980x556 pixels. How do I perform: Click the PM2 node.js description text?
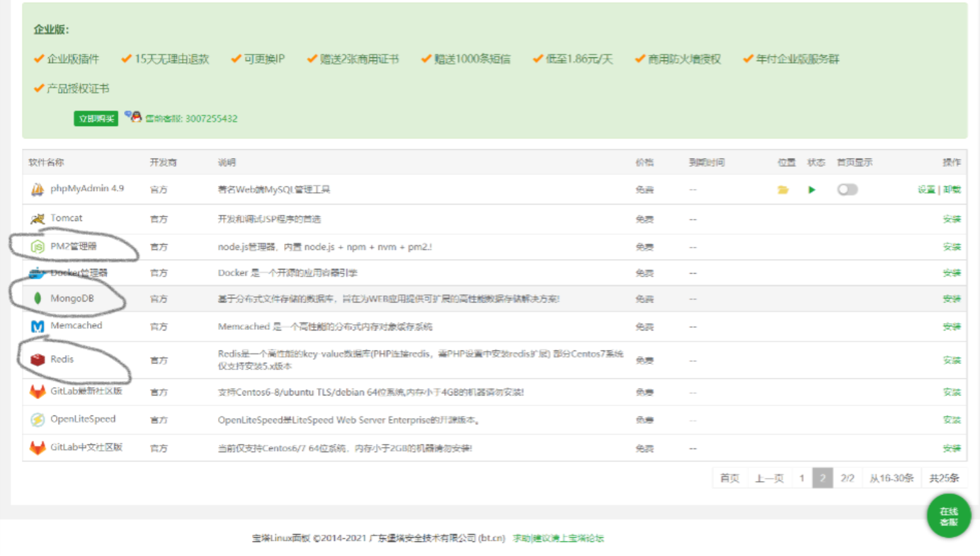(x=325, y=247)
